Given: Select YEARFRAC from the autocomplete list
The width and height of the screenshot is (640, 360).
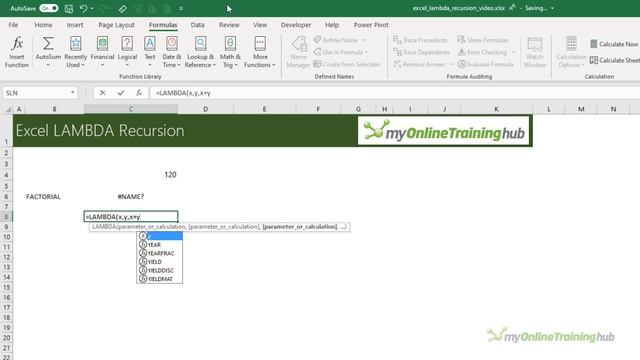Looking at the screenshot, I should click(x=160, y=253).
